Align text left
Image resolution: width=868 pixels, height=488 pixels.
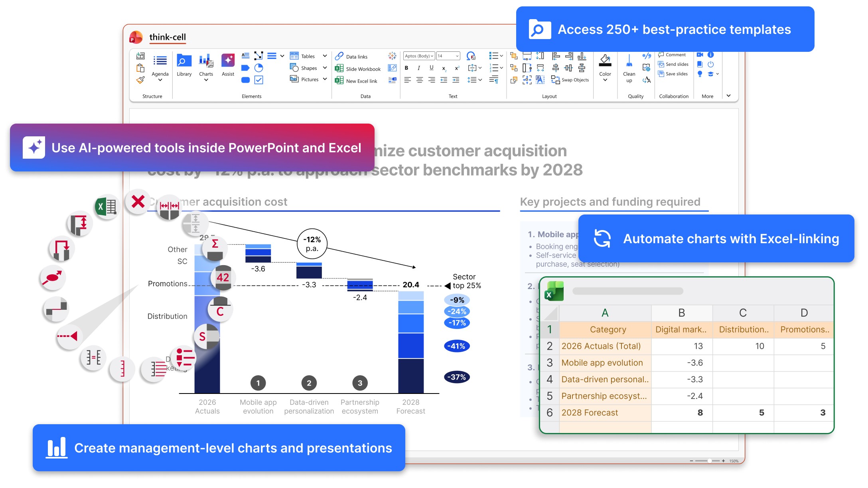[x=407, y=80]
